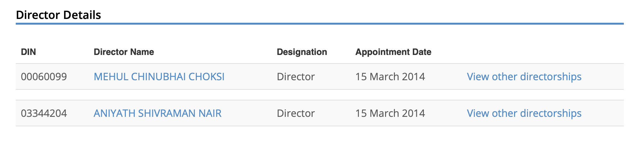The height and width of the screenshot is (144, 644).
Task: Click the blue divider under Director Details
Action: point(319,24)
